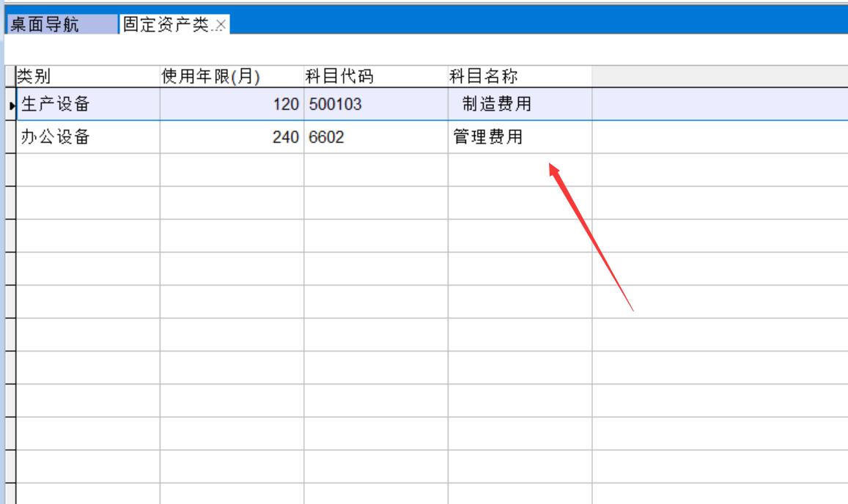Click the 管理费用 account name cell
The height and width of the screenshot is (504, 848).
(x=520, y=137)
